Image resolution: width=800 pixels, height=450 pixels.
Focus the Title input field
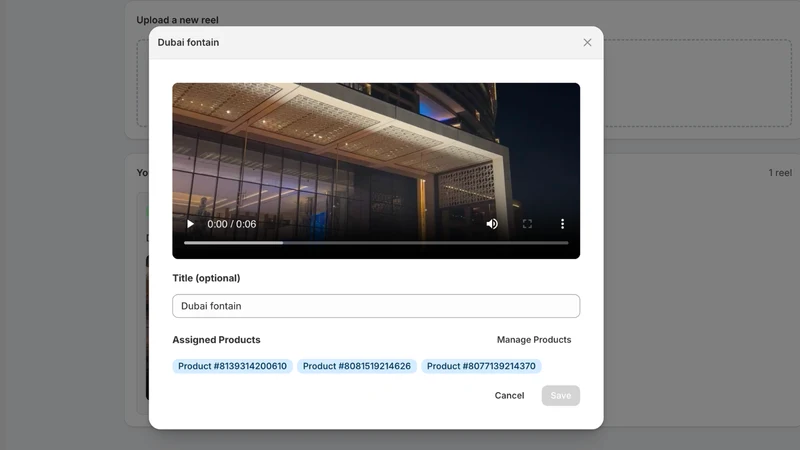coord(376,306)
